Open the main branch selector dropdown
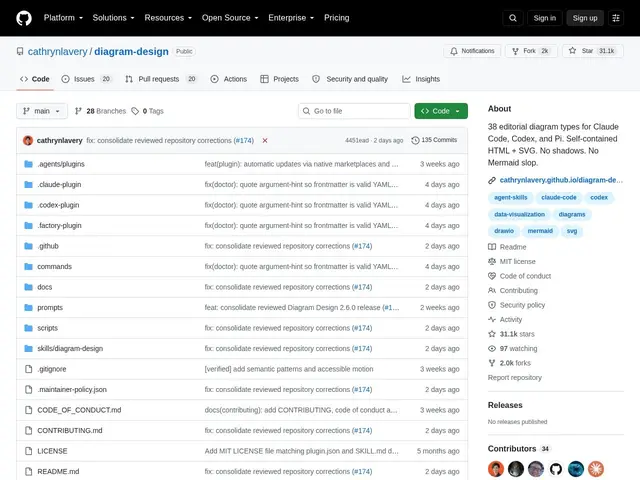 tap(42, 111)
